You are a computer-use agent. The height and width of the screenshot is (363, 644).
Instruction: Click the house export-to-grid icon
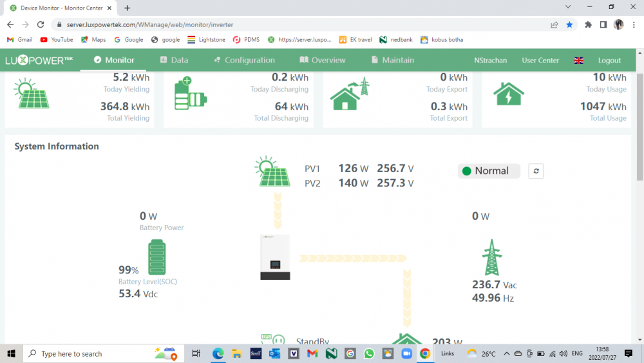pos(350,93)
